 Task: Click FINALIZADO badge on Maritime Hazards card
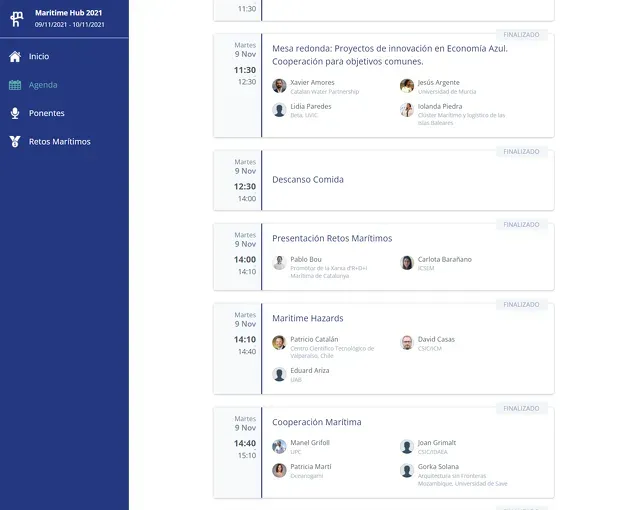tap(521, 305)
